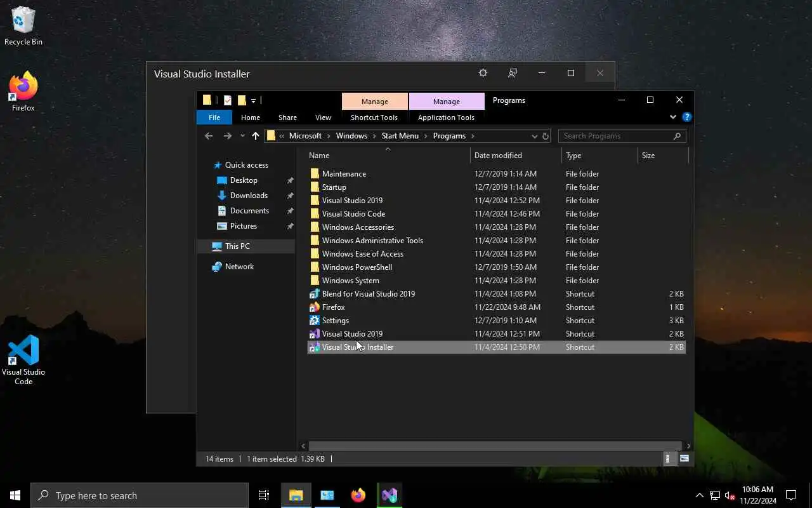Click the taskbar search box
Screen dimensions: 812x508
(140, 495)
